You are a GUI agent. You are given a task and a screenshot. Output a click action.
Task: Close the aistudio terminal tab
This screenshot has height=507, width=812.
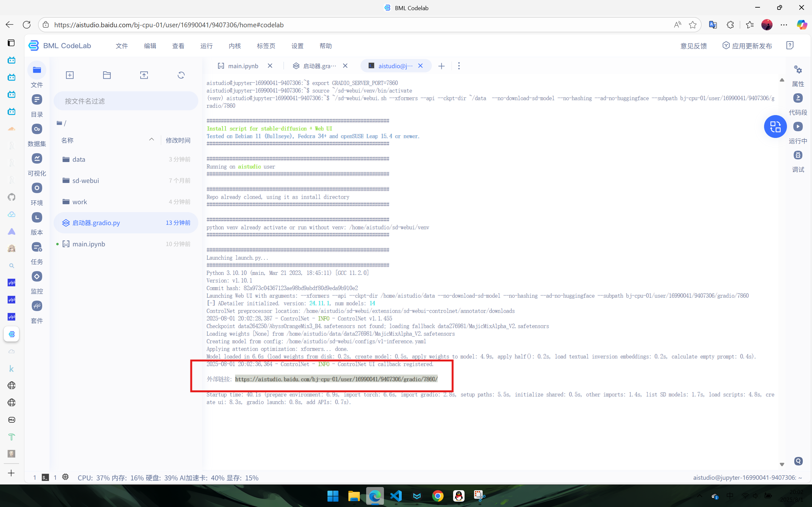(x=420, y=66)
